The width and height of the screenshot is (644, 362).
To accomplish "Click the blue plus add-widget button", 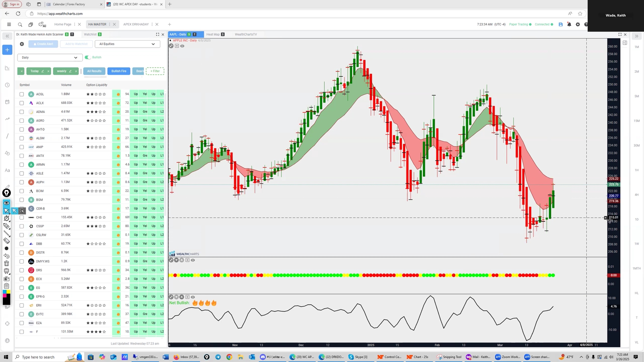I will click(x=7, y=50).
